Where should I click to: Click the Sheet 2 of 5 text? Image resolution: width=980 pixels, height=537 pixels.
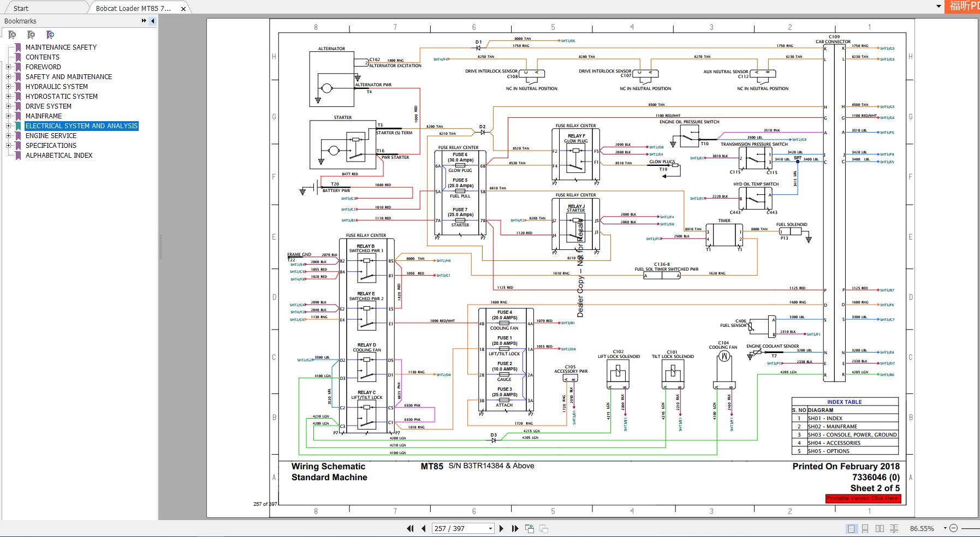(875, 488)
